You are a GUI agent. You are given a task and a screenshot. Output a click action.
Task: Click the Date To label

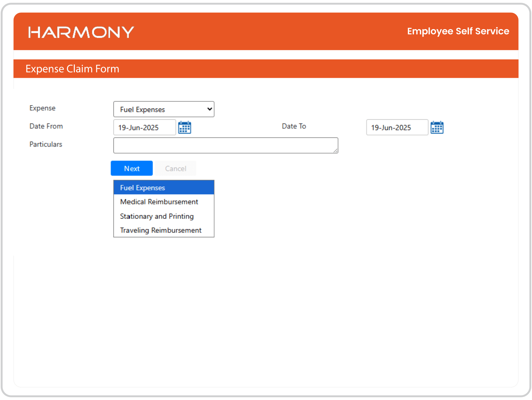click(294, 126)
